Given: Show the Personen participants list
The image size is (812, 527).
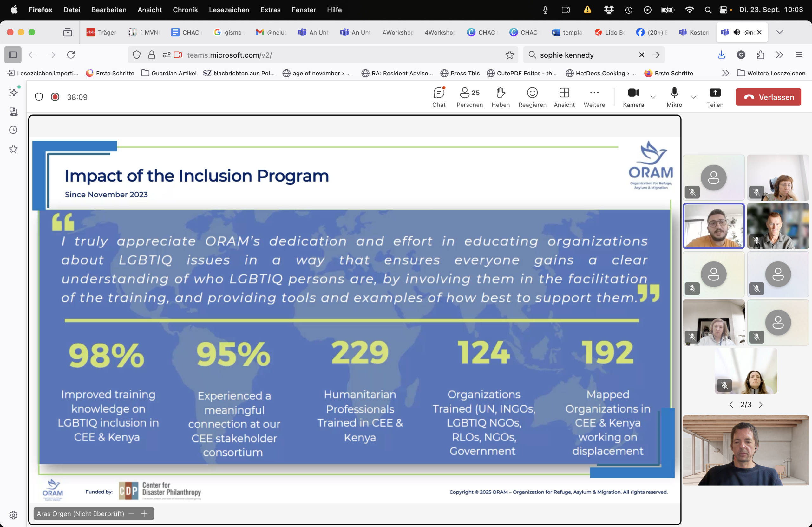Looking at the screenshot, I should click(469, 97).
